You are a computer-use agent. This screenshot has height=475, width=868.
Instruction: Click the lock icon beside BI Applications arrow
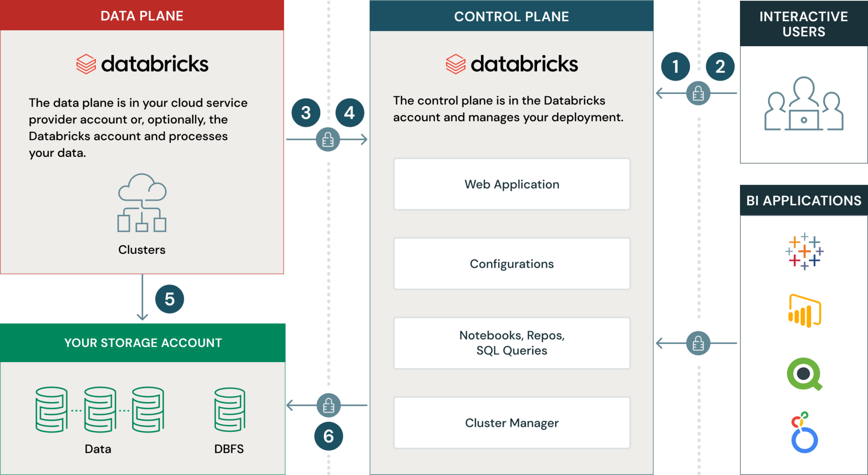698,343
